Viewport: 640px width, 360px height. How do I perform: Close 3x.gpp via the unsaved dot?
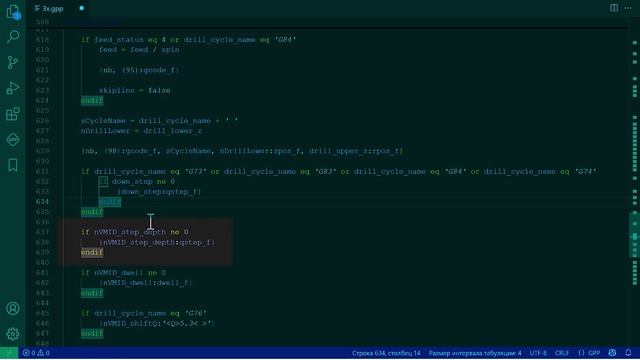pos(82,8)
